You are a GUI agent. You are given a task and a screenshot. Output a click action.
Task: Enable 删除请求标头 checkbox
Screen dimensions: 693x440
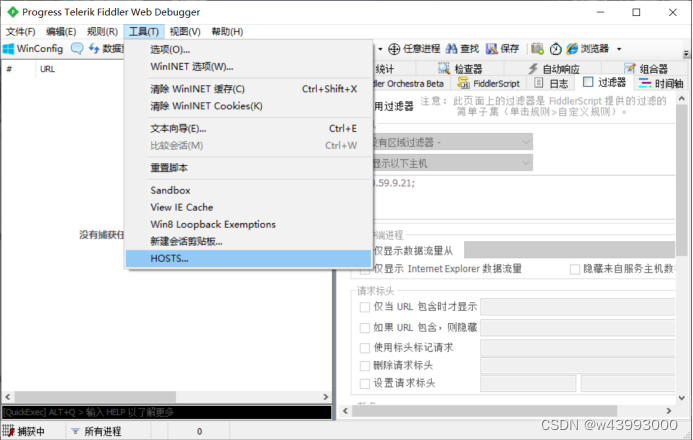tap(365, 366)
